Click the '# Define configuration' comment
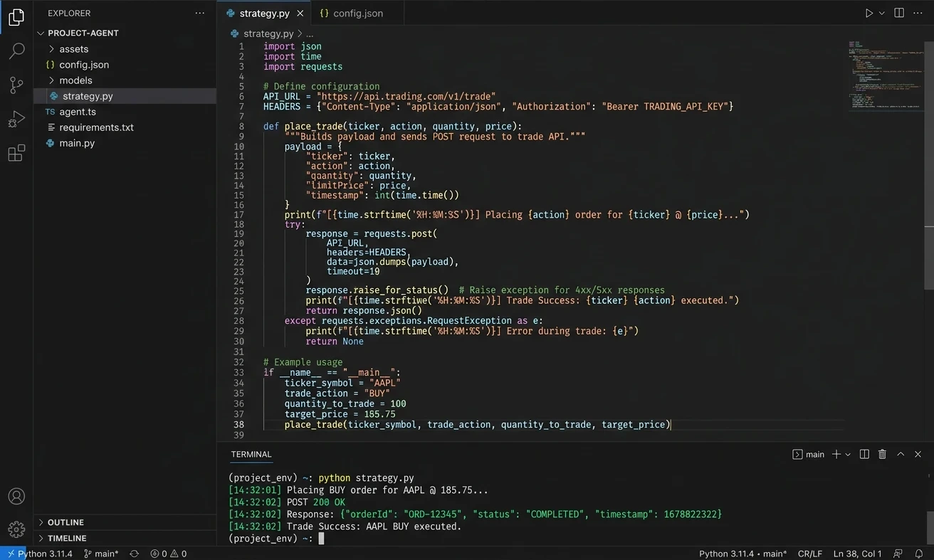This screenshot has width=934, height=560. [x=322, y=86]
